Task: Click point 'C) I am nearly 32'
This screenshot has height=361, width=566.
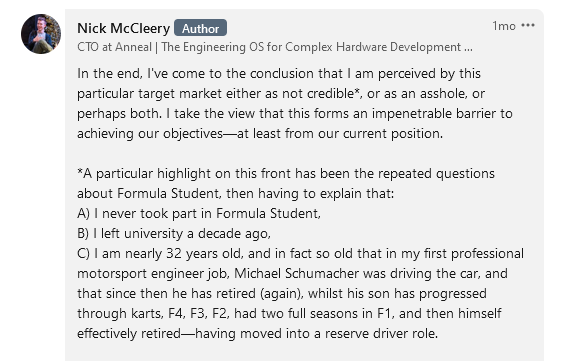Action: pyautogui.click(x=300, y=253)
